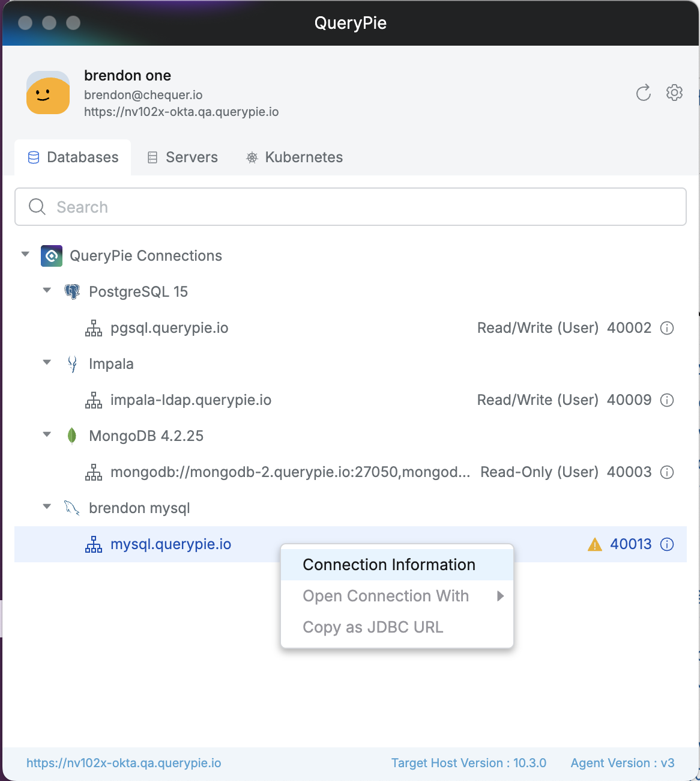Click the info icon for the MongoDB connection

click(667, 472)
